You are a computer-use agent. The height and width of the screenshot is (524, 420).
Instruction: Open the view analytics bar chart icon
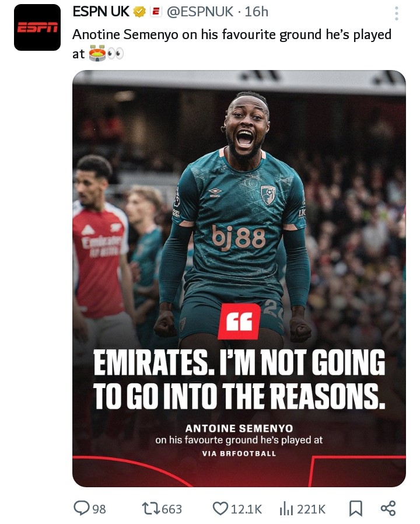(x=286, y=509)
